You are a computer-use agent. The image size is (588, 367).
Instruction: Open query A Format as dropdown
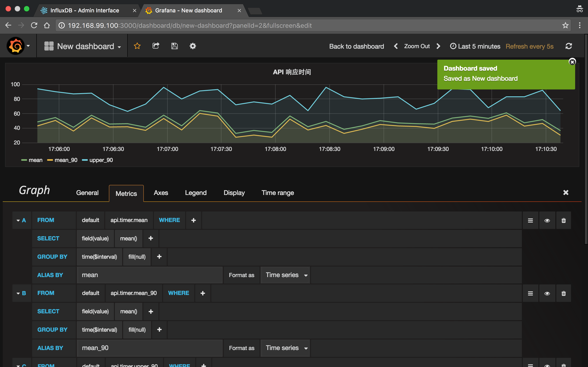coord(285,275)
